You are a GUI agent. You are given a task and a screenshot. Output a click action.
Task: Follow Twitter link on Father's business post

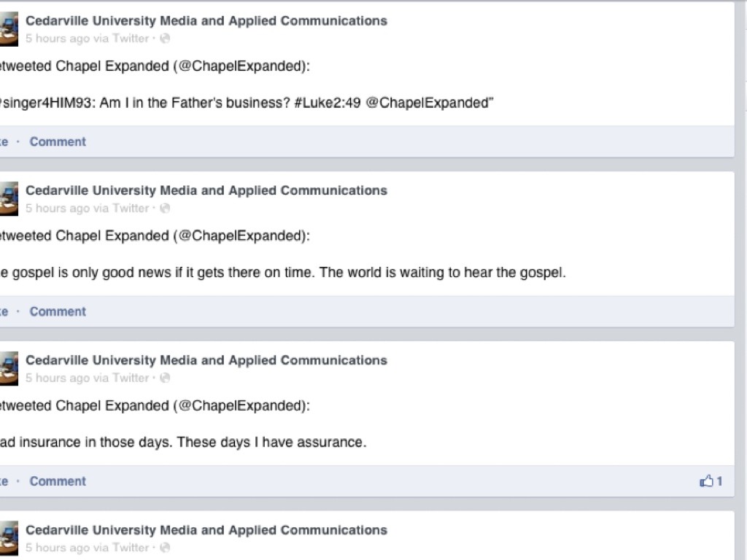pos(131,39)
